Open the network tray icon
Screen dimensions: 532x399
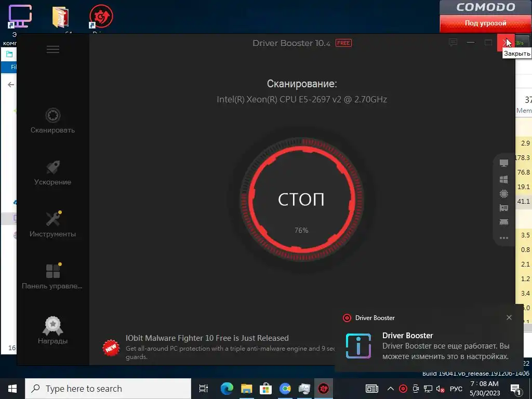(x=428, y=389)
